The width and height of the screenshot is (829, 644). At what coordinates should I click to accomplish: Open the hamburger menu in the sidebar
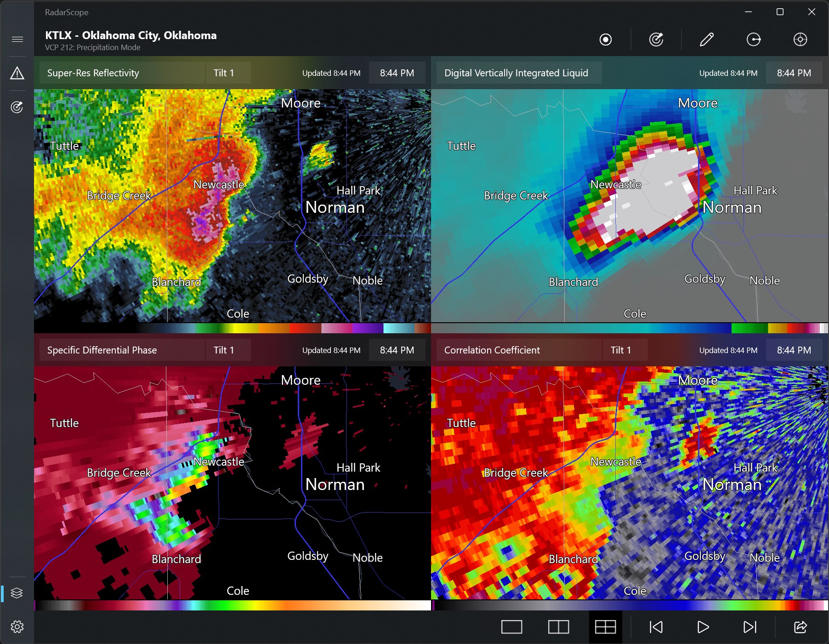(x=17, y=39)
